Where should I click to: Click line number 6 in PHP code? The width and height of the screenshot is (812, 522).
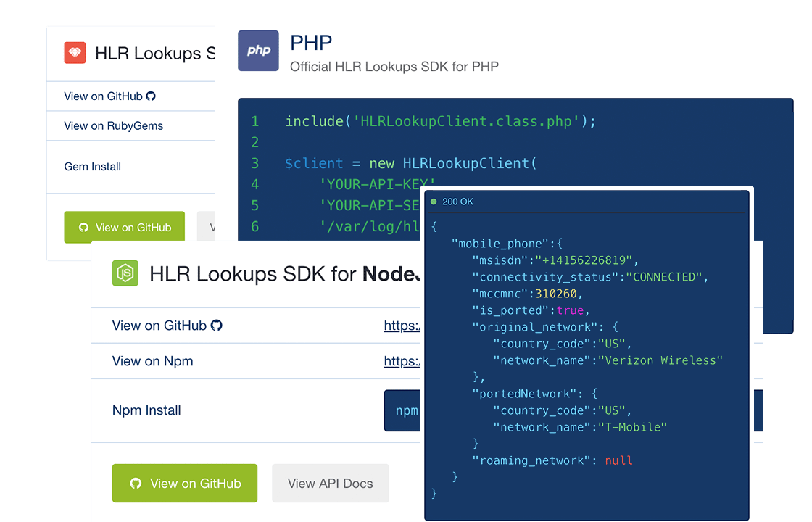pos(254,226)
